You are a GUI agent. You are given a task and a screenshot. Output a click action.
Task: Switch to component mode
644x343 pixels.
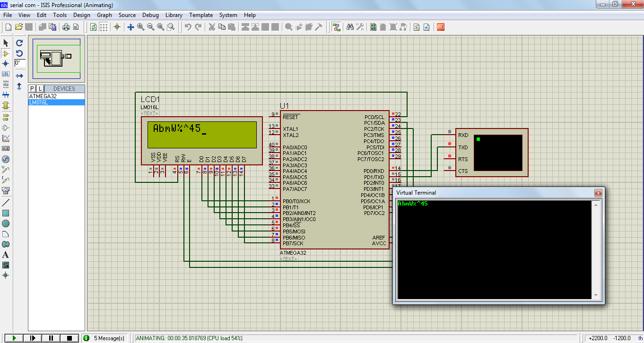6,53
